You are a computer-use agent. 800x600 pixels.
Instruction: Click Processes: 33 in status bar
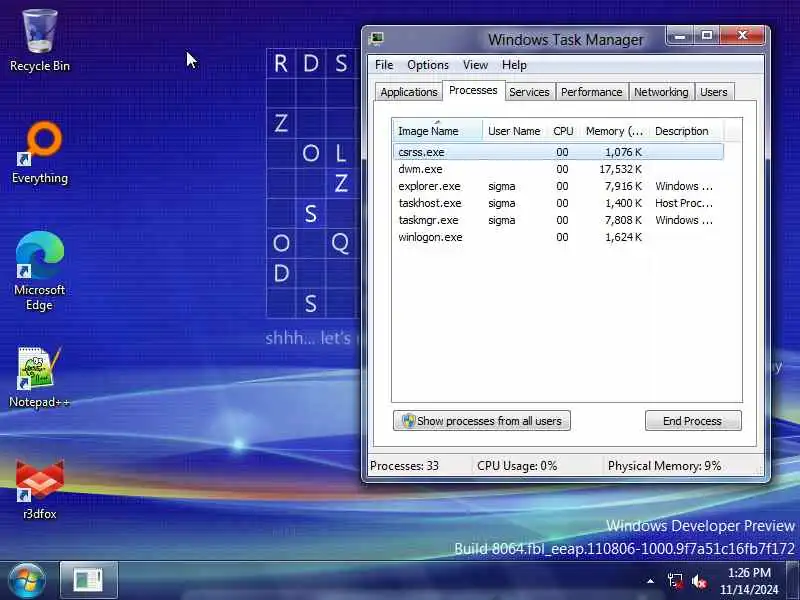404,466
